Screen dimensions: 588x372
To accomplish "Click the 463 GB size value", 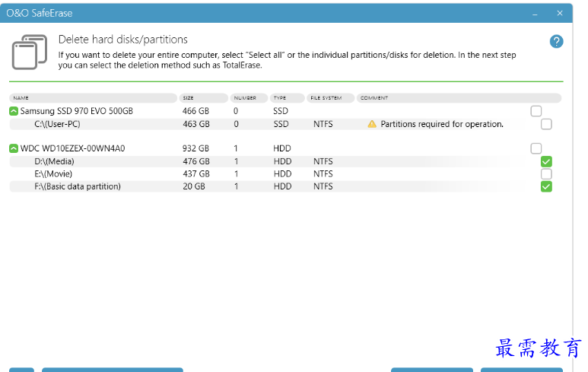I will click(x=196, y=124).
